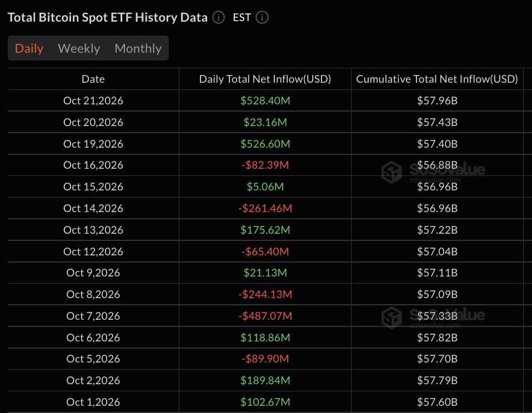Click the $57.40B cumulative value
The image size is (532, 413).
point(438,144)
